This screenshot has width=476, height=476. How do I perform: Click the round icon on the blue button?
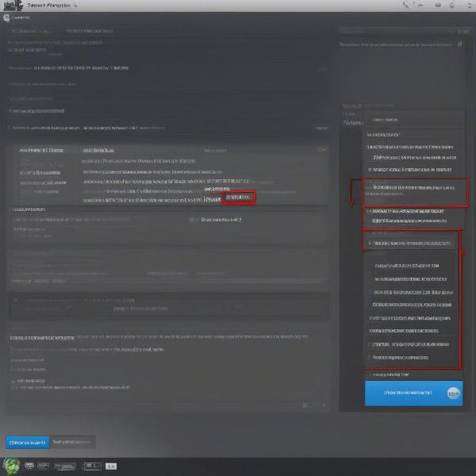tap(453, 393)
